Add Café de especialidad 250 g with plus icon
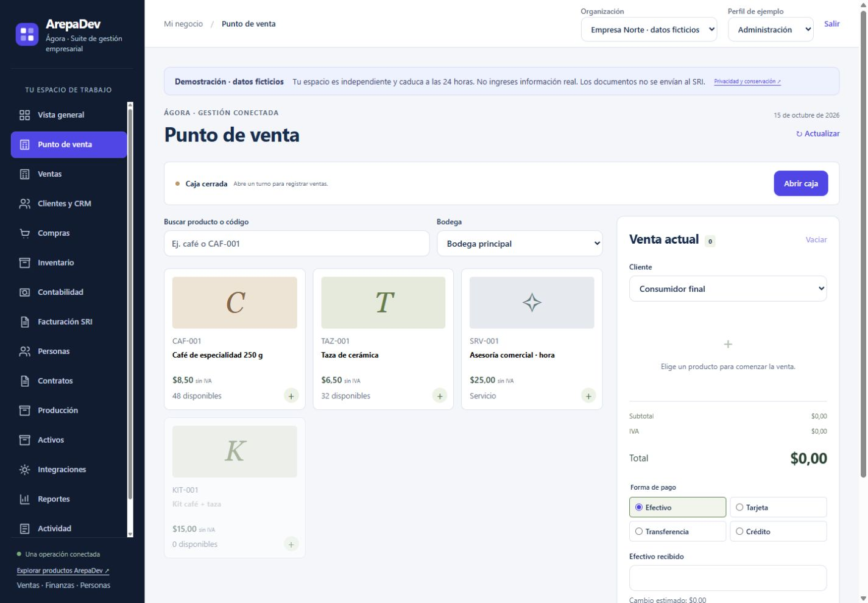Viewport: 868px width, 603px height. click(291, 396)
